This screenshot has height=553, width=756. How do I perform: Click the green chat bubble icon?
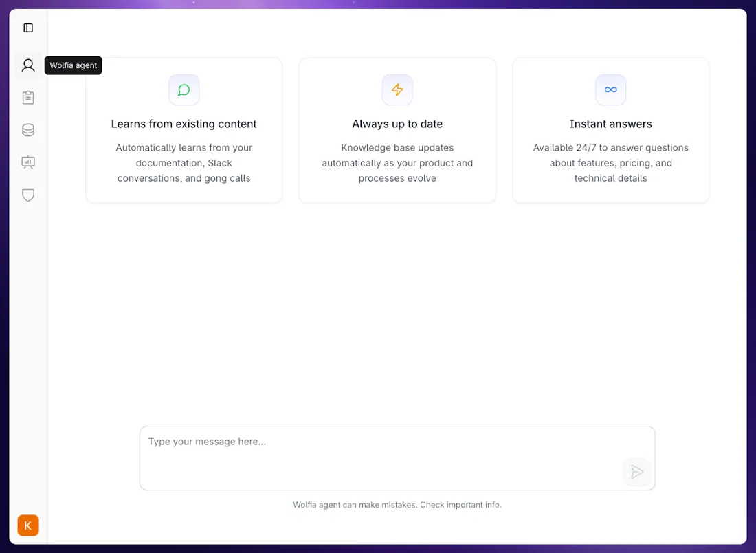coord(184,89)
